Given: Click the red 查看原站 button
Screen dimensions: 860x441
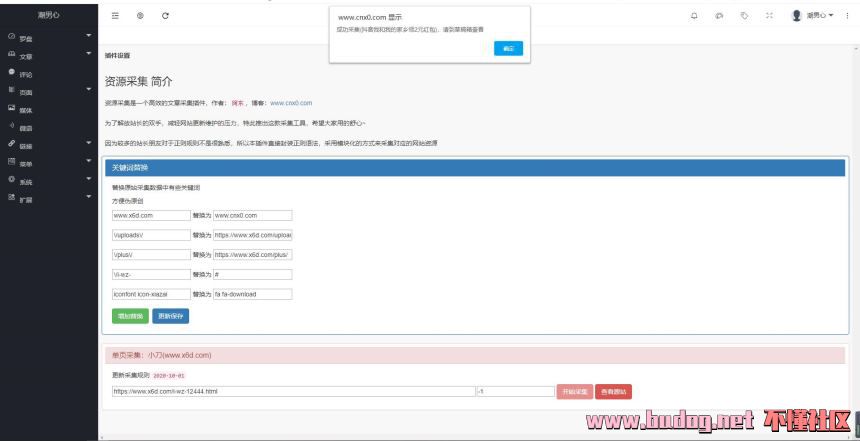Looking at the screenshot, I should coord(613,392).
